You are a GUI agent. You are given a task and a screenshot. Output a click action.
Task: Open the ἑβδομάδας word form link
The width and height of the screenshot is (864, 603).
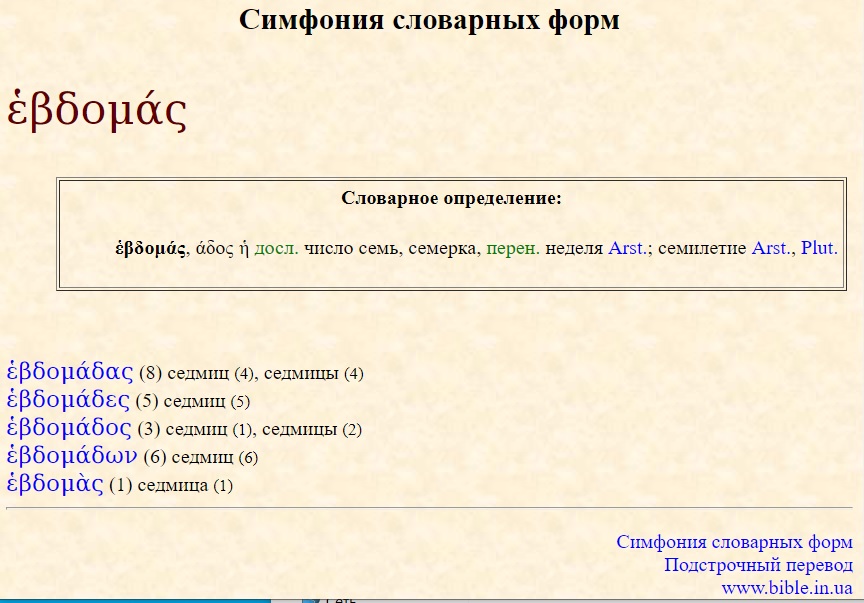pyautogui.click(x=70, y=372)
